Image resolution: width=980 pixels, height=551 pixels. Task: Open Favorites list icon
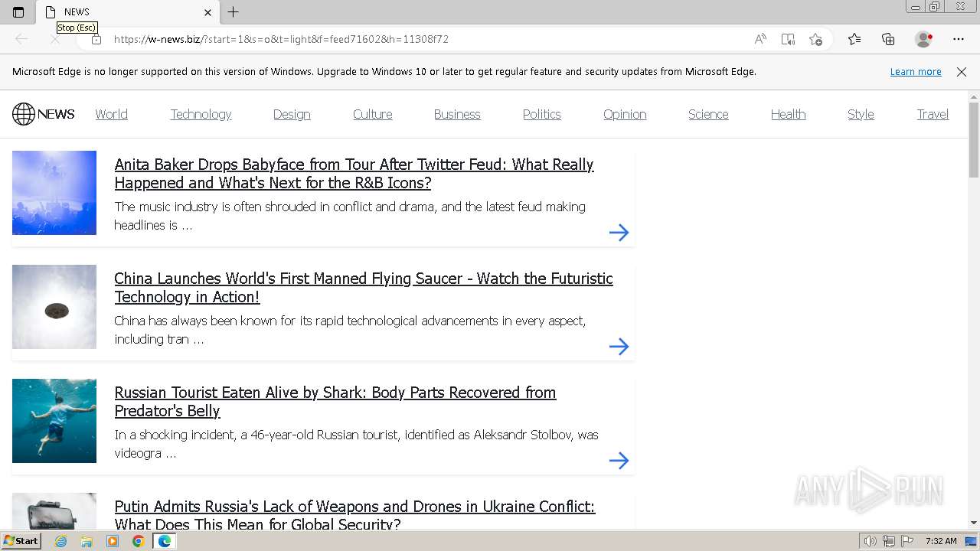[854, 39]
